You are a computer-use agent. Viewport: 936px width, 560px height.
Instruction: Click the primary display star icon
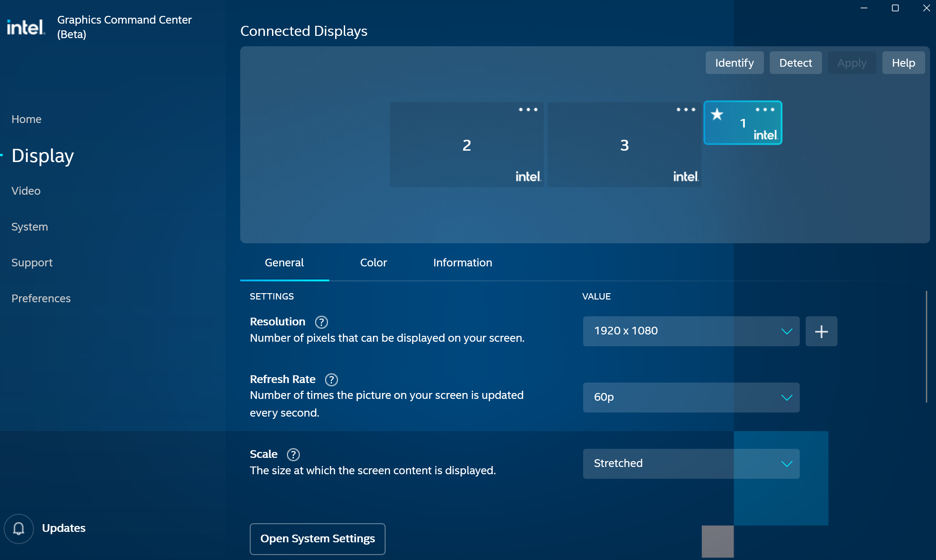click(x=717, y=114)
